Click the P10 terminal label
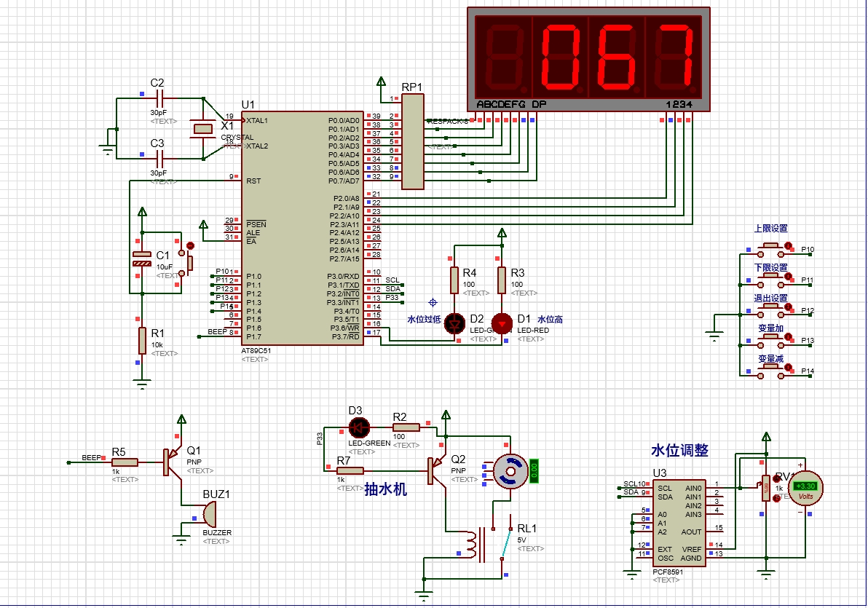 (808, 249)
